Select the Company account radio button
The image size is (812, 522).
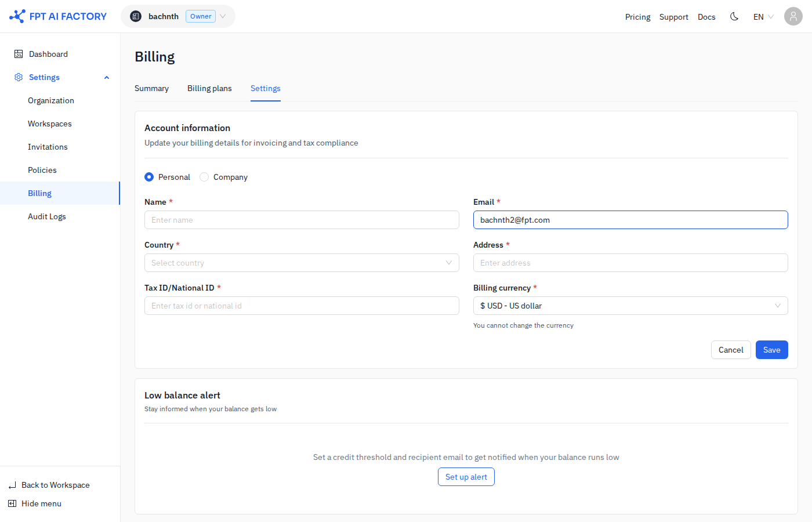(x=204, y=177)
